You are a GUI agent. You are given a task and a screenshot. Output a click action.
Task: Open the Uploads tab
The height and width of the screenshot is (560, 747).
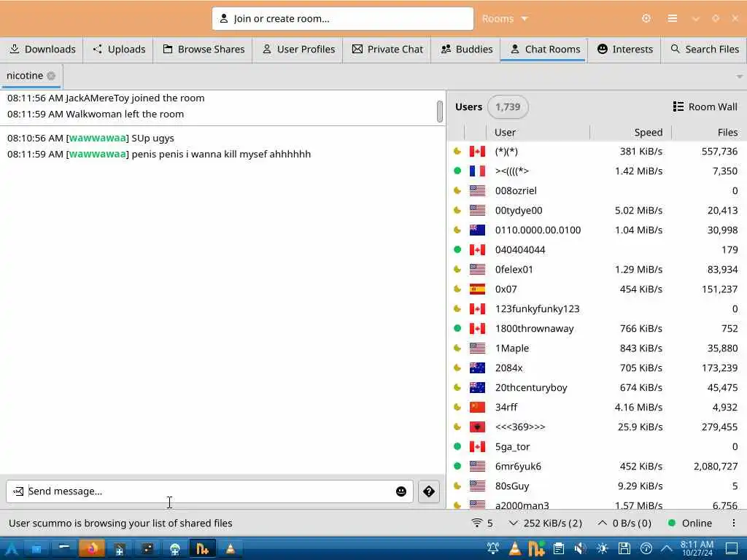click(x=119, y=49)
